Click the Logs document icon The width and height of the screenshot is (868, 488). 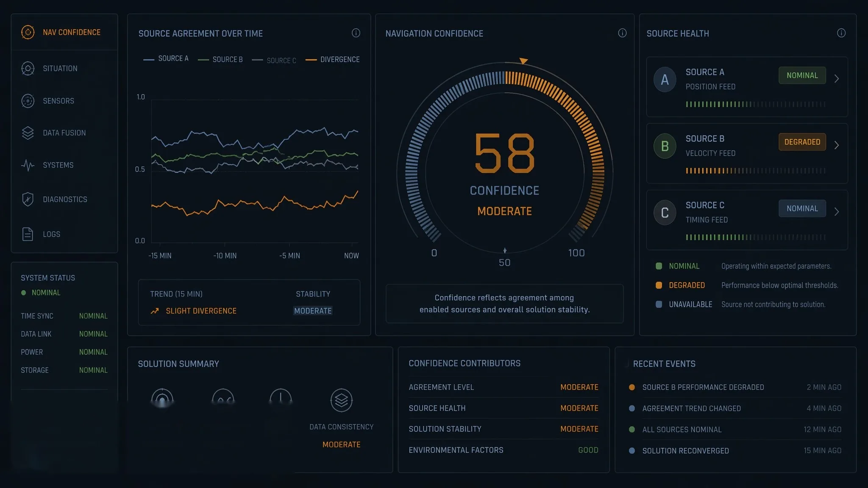pyautogui.click(x=28, y=234)
